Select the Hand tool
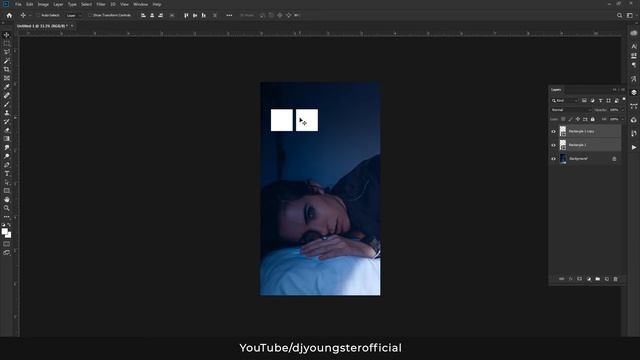Viewport: 640px width, 360px height. (x=7, y=200)
